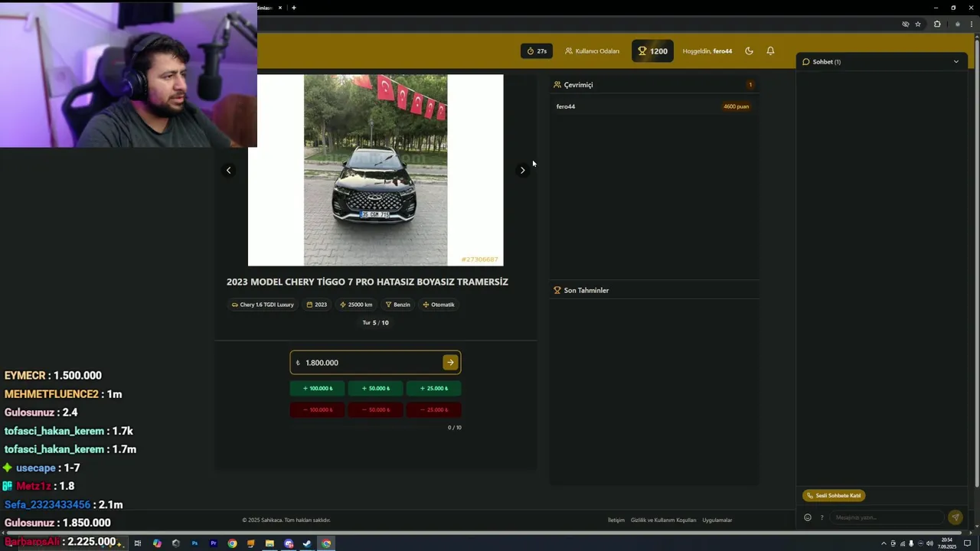Click the listing ID #27306687 label

point(479,259)
